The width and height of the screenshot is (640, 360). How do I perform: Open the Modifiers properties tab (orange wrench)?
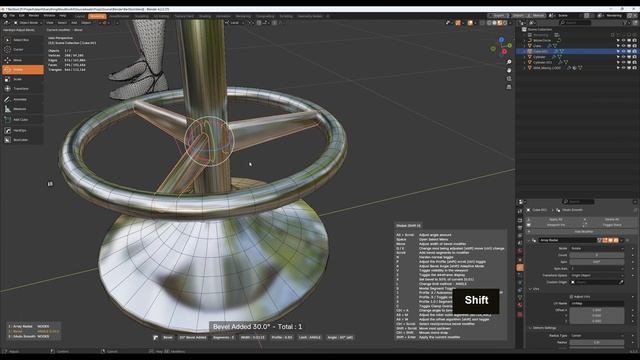pos(520,268)
